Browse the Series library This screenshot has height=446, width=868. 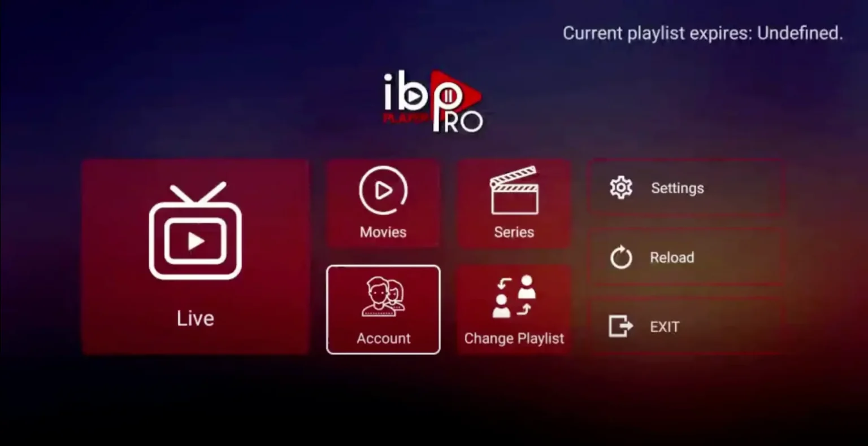click(x=513, y=203)
